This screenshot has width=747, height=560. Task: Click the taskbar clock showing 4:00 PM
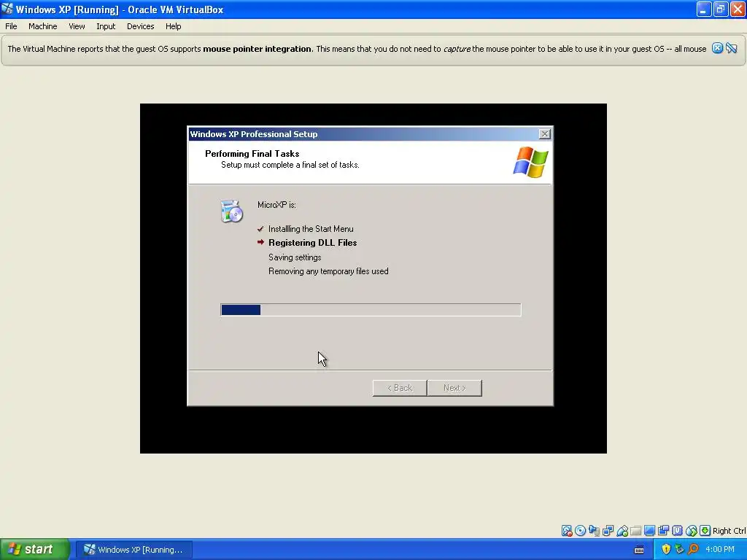[x=719, y=549]
